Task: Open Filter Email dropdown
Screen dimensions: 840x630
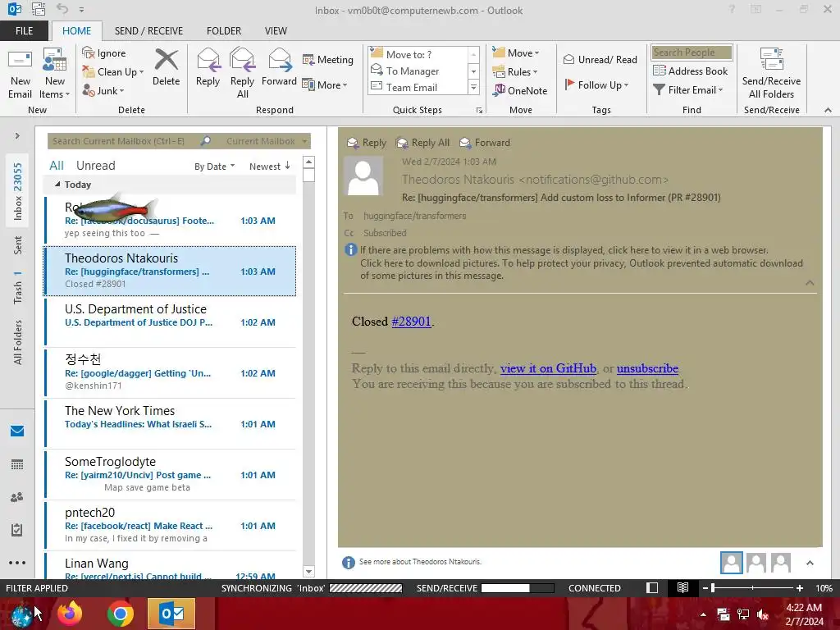Action: [688, 90]
